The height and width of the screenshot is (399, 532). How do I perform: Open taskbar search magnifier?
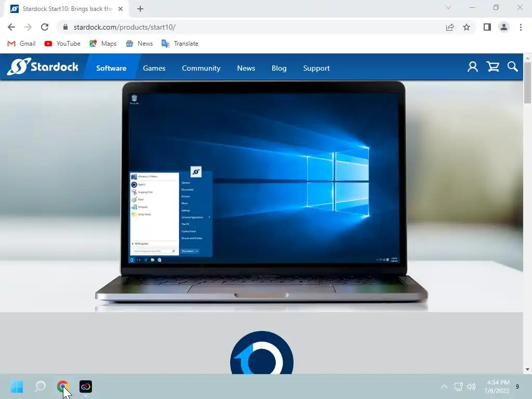[40, 387]
